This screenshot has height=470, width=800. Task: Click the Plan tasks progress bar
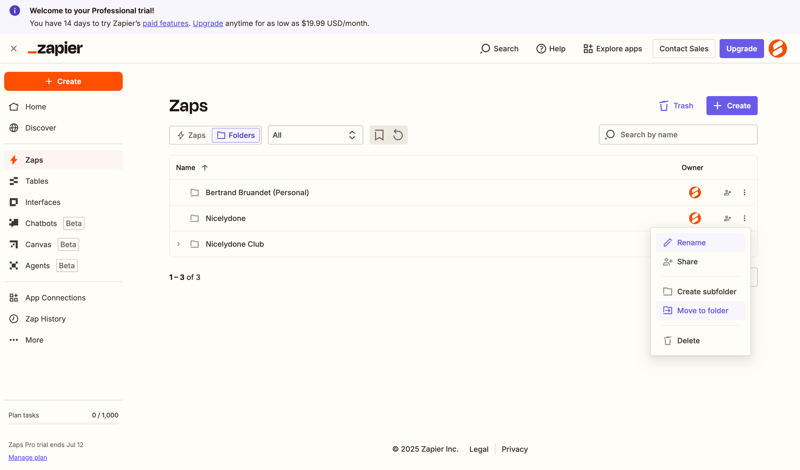63,424
